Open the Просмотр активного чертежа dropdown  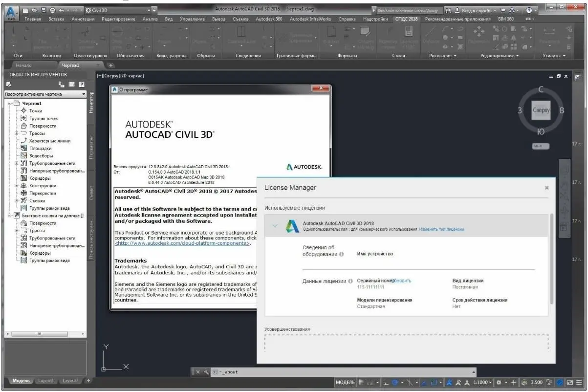point(45,94)
